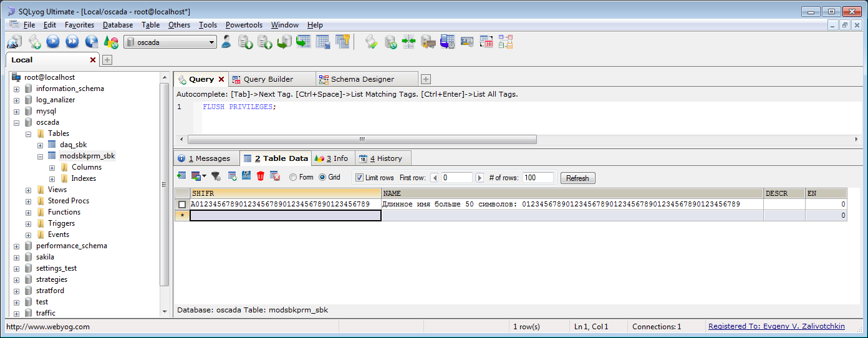The image size is (868, 338).
Task: Click the query editor horizontal scrollbar
Action: click(x=362, y=139)
